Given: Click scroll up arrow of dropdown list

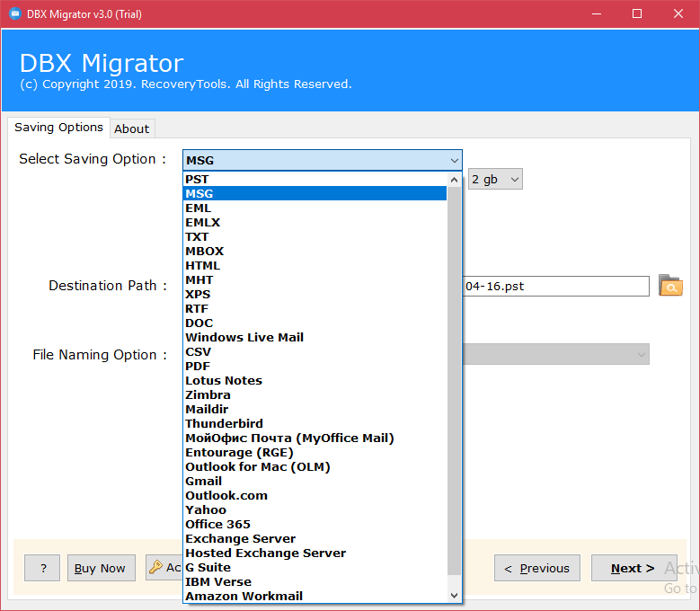Looking at the screenshot, I should [x=454, y=180].
